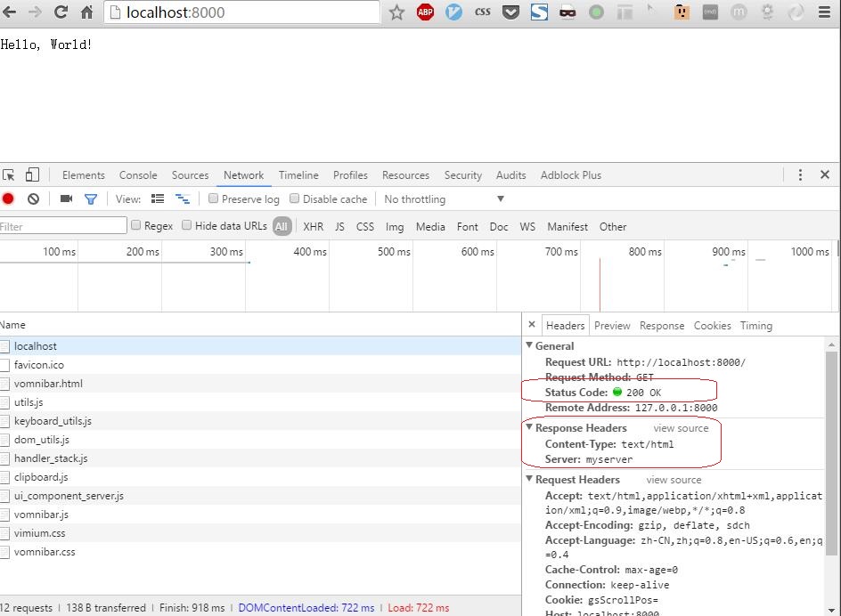This screenshot has height=616, width=841.
Task: Click the red record network log button
Action: click(x=8, y=199)
